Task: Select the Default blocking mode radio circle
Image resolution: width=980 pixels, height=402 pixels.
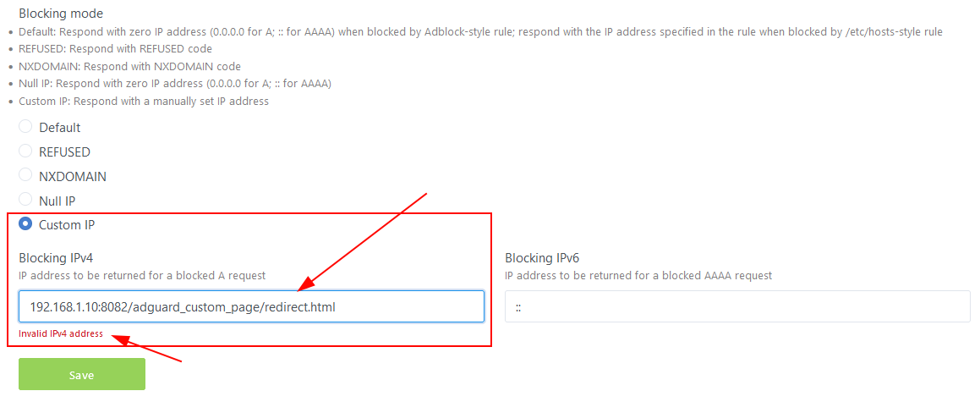Action: pyautogui.click(x=25, y=127)
